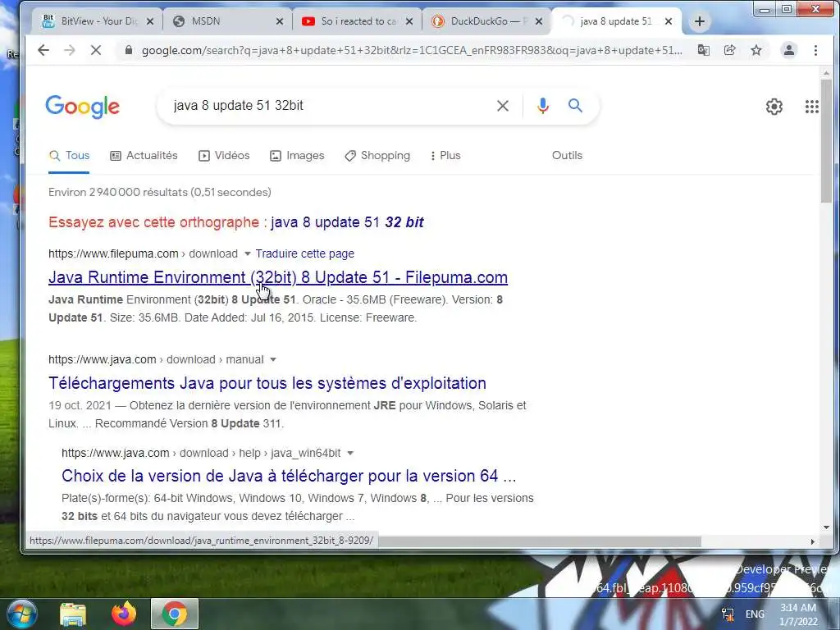Click the share page icon in address bar
The height and width of the screenshot is (630, 840).
click(729, 50)
